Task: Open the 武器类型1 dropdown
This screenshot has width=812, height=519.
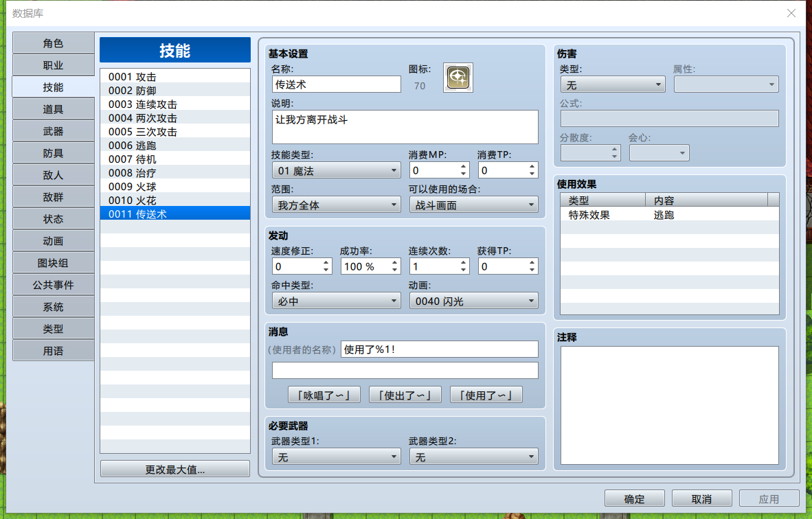Action: pos(337,457)
